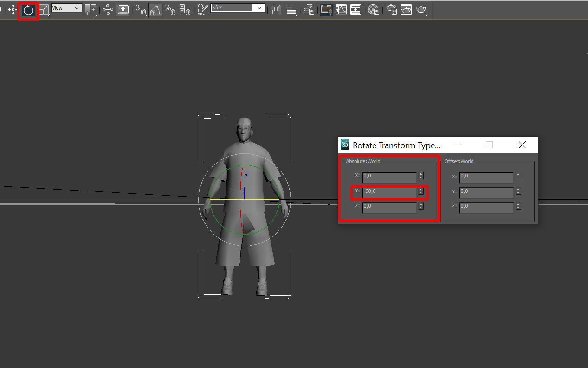The image size is (588, 368).
Task: Click the Absolute World Z spinner
Action: click(x=420, y=206)
